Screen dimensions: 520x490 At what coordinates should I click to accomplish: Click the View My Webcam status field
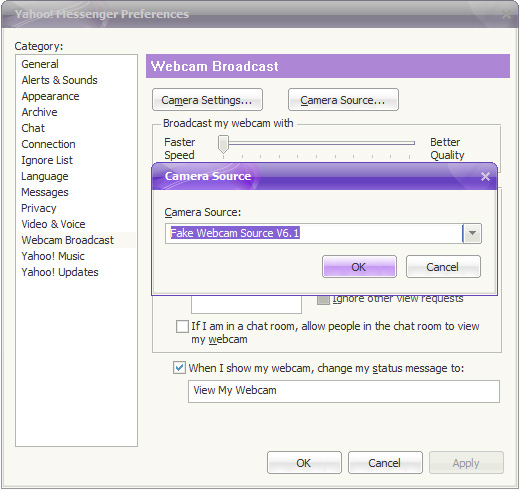pos(344,391)
